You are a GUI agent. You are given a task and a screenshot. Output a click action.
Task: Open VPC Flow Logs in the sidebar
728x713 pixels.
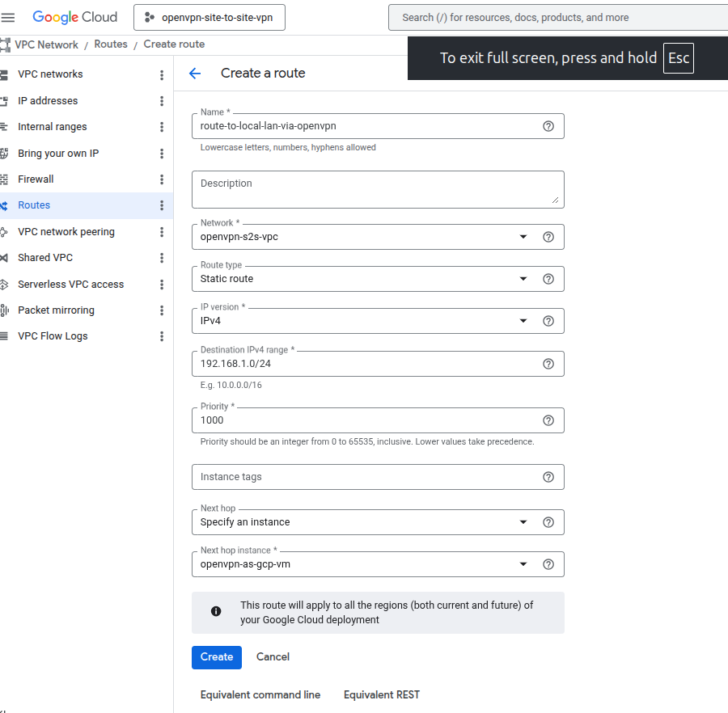pos(53,335)
